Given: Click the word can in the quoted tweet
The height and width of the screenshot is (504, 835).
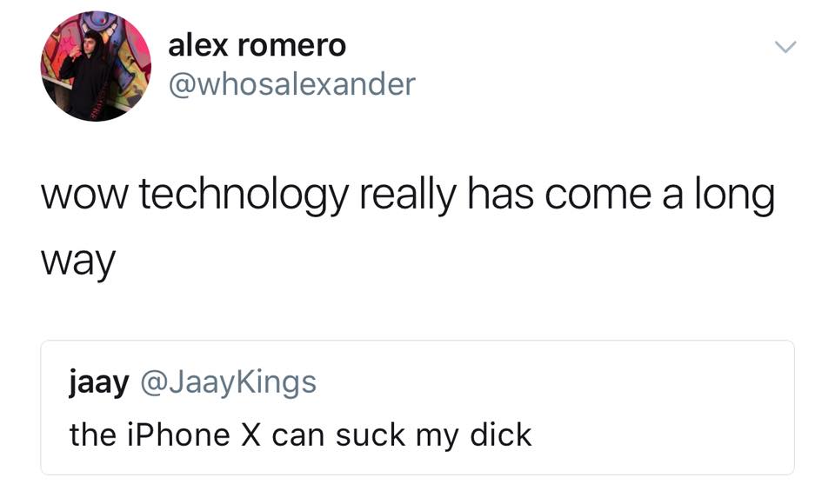Looking at the screenshot, I should pos(298,437).
